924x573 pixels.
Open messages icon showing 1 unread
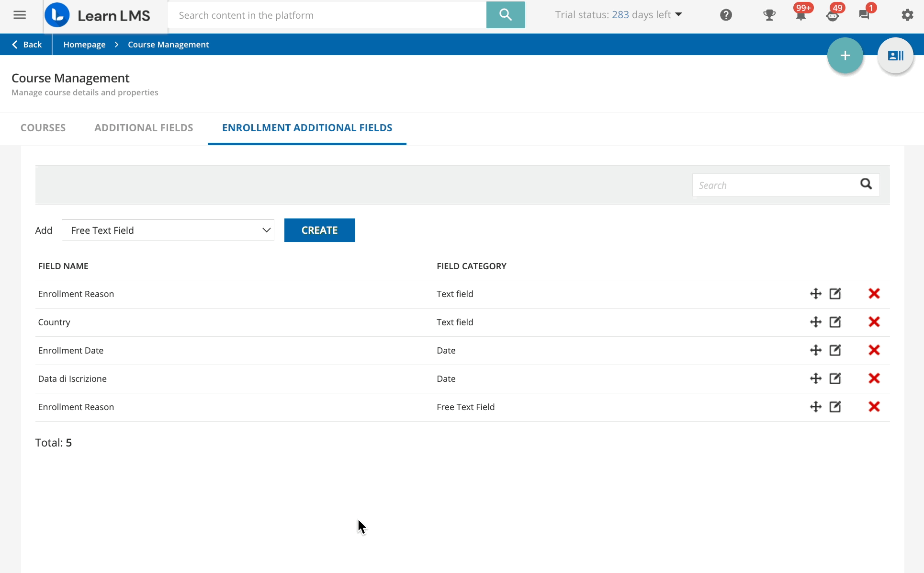tap(865, 15)
